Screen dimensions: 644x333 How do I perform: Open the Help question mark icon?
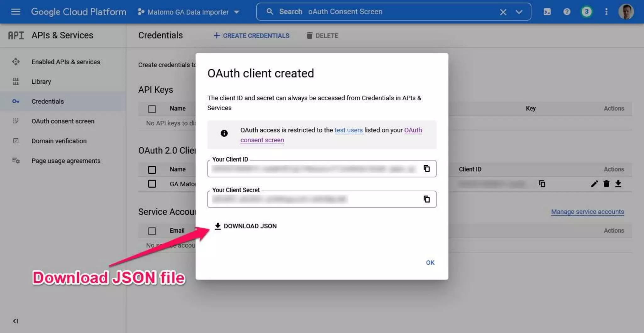(x=567, y=12)
